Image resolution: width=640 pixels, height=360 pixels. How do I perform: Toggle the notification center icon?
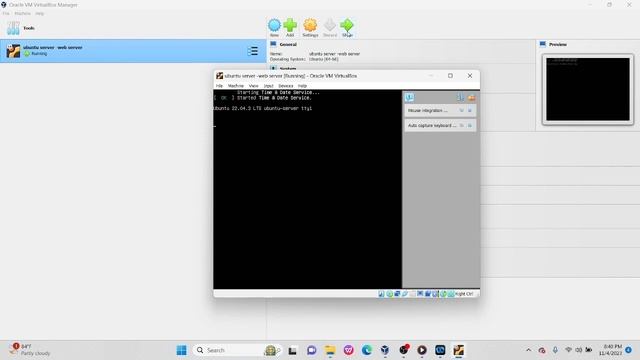click(x=409, y=97)
